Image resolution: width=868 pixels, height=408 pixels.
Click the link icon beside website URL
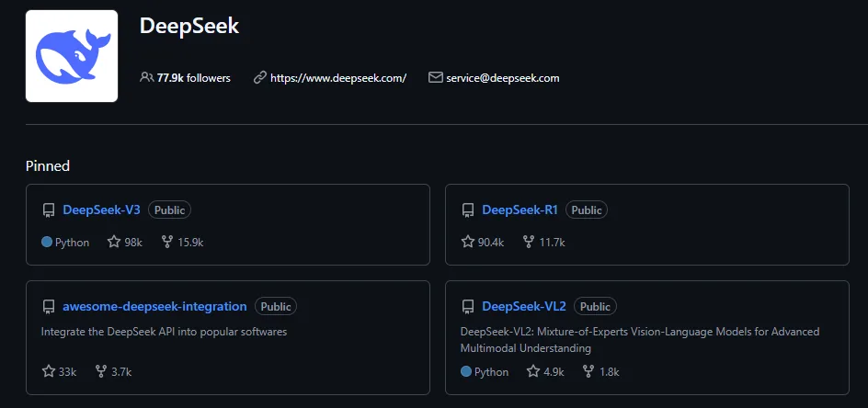pos(260,77)
